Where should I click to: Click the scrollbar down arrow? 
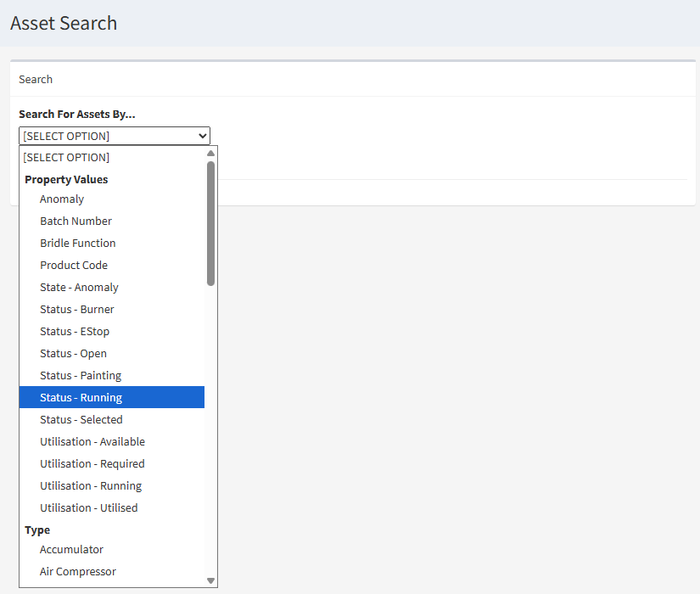point(210,581)
